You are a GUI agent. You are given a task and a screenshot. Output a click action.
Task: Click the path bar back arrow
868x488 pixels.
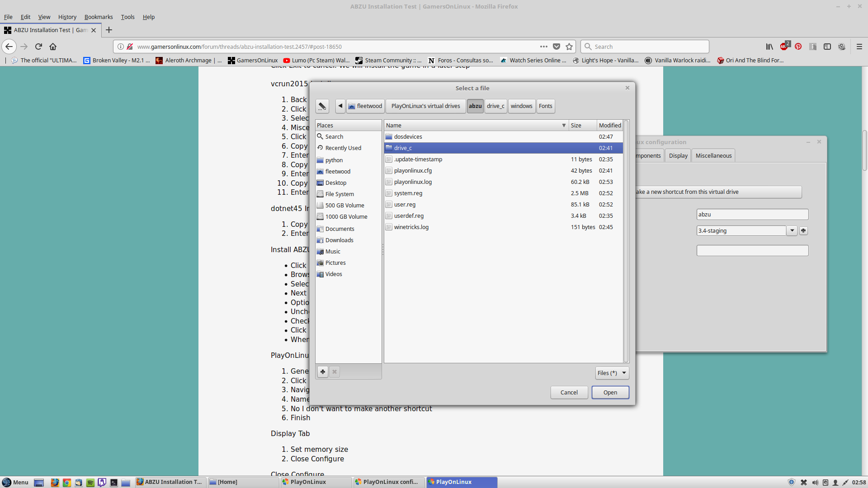pos(340,106)
